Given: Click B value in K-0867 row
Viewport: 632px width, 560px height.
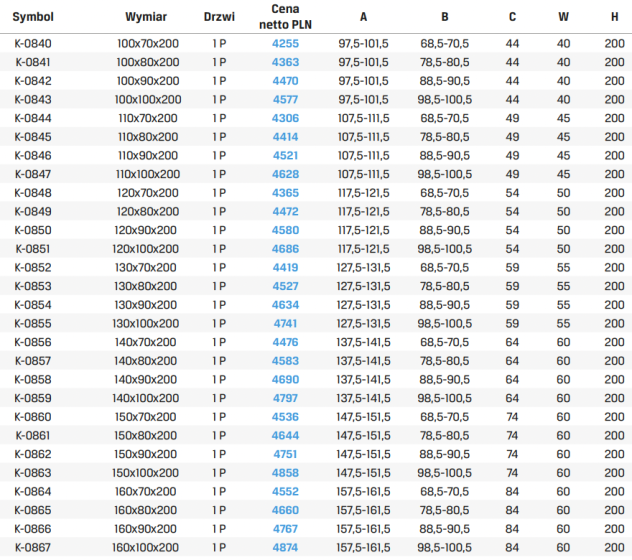Looking at the screenshot, I should click(445, 548).
